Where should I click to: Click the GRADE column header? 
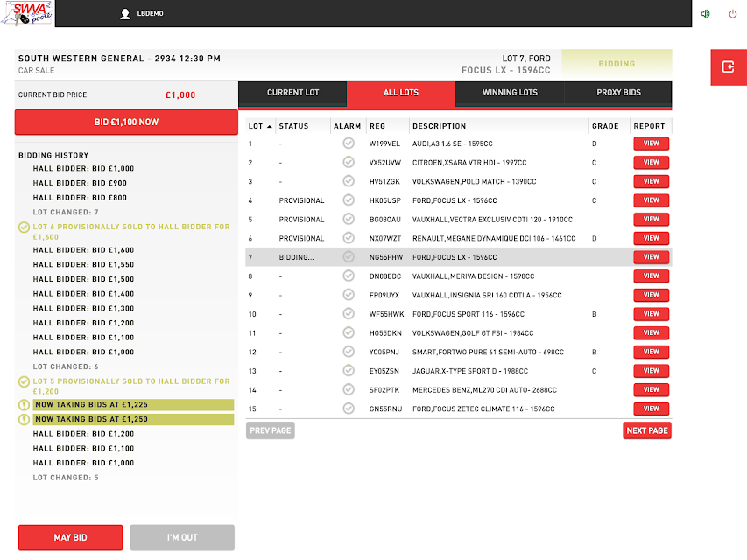605,126
